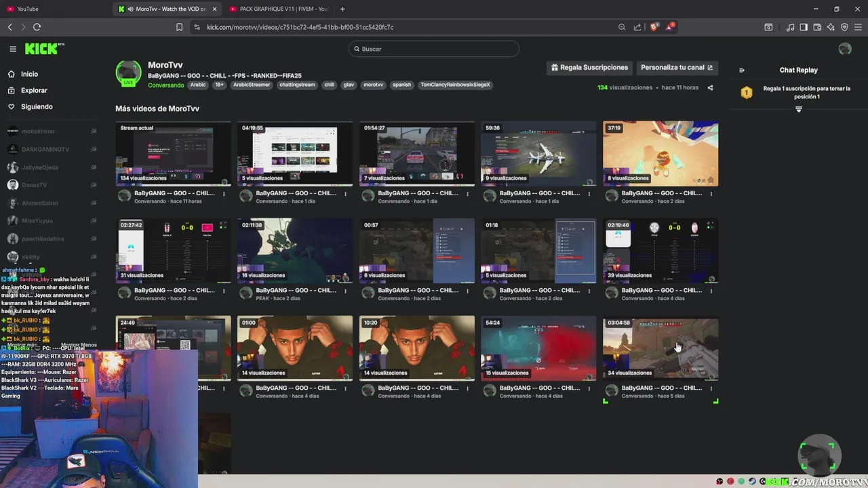Open the Brave Rewards triangle icon
This screenshot has width=868, height=488.
click(670, 27)
